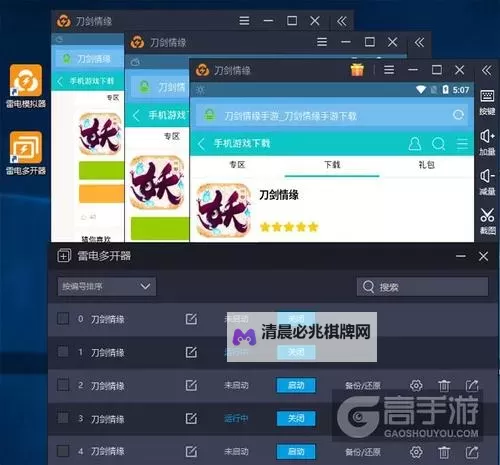Screen dimensions: 500x465
Task: Open settings gear for instance 2
Action: pos(416,386)
